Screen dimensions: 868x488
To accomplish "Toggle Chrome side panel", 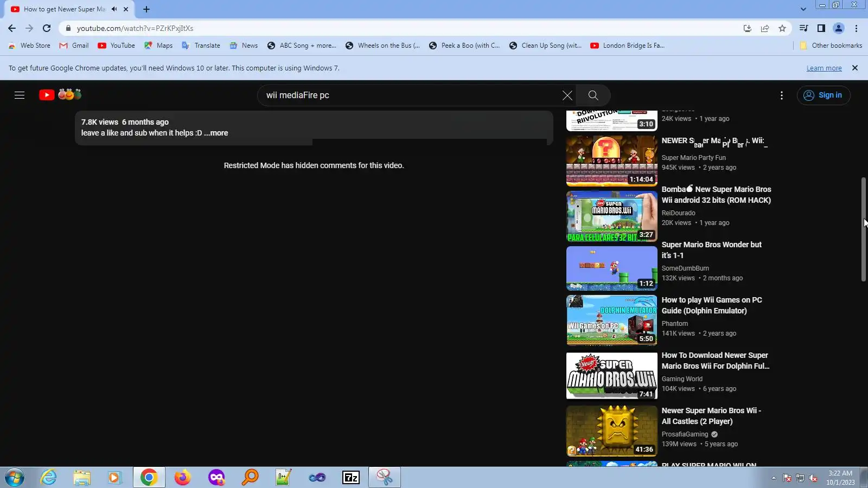I will [821, 28].
